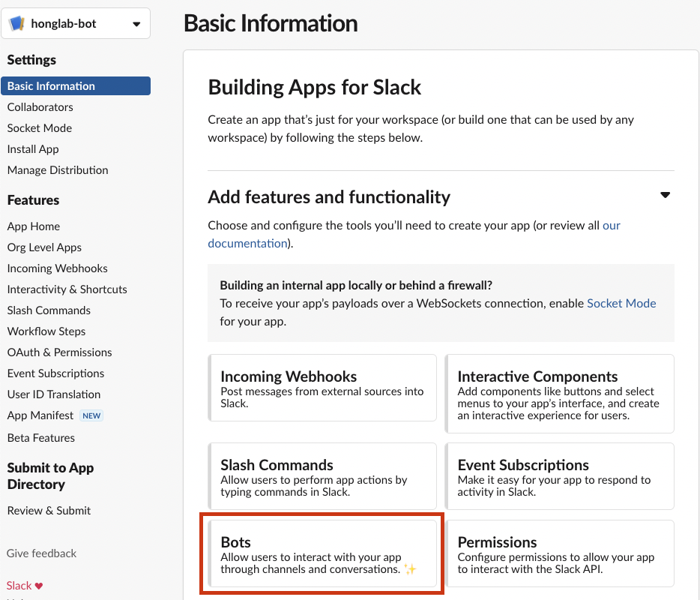The image size is (700, 600).
Task: Open Slash Commands in the sidebar
Action: [x=49, y=310]
